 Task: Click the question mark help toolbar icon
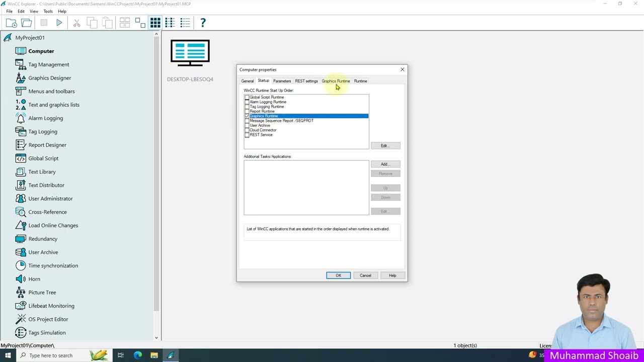203,23
